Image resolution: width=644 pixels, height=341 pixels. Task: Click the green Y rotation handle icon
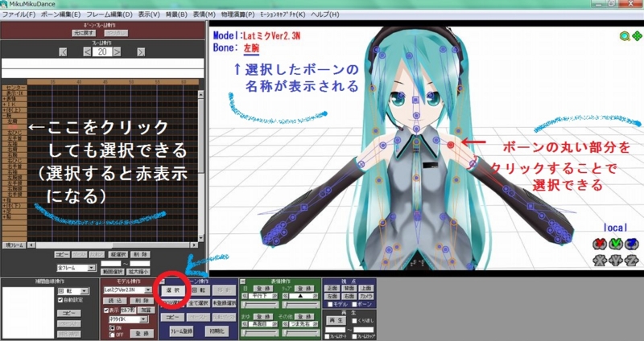(615, 244)
